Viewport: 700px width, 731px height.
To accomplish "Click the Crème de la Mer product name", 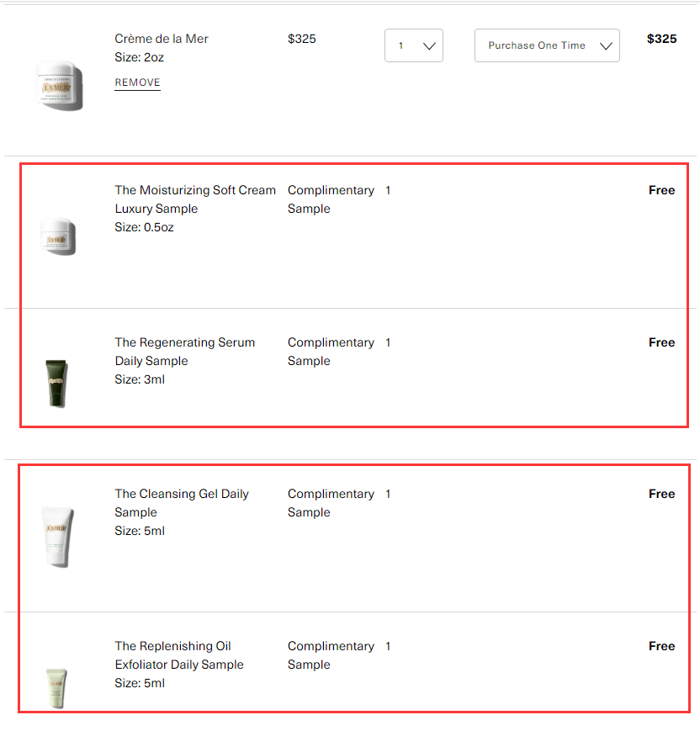I will pos(162,39).
